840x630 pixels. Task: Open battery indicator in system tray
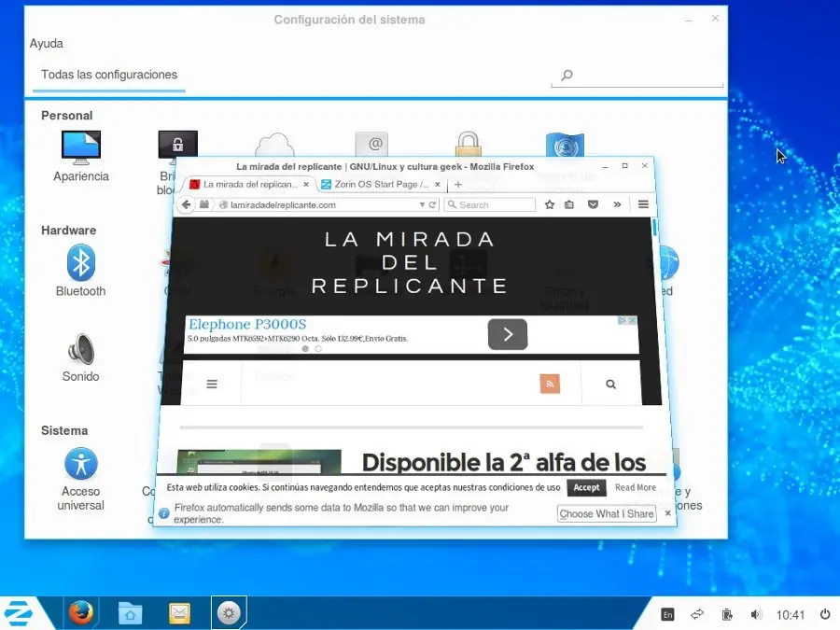coord(727,614)
